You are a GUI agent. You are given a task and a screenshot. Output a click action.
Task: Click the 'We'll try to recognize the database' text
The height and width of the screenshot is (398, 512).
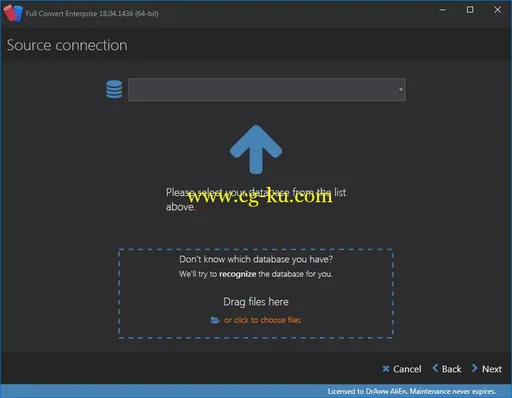256,274
